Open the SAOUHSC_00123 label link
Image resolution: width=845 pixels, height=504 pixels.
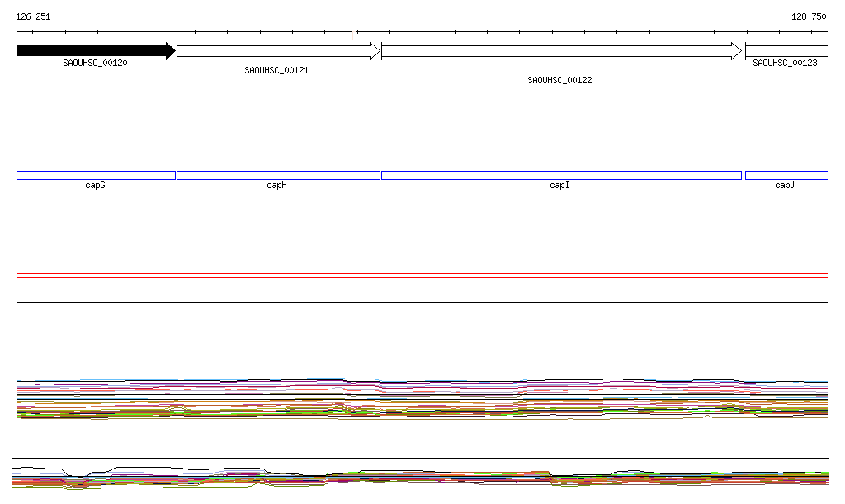pos(785,63)
